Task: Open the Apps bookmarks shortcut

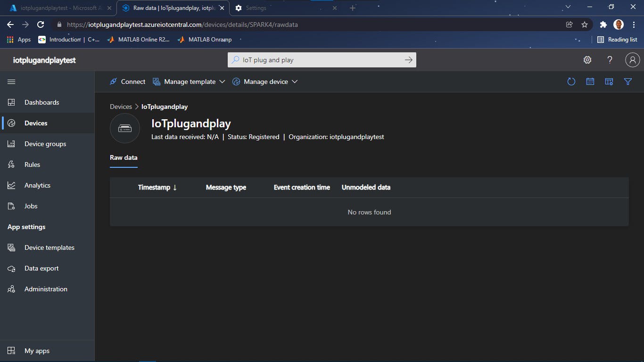Action: [x=19, y=40]
